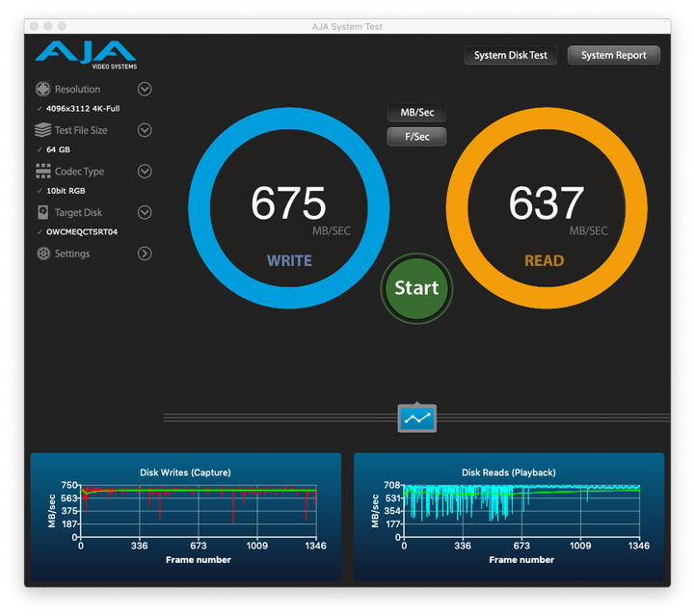694x616 pixels.
Task: Expand the Resolution dropdown
Action: [x=145, y=90]
